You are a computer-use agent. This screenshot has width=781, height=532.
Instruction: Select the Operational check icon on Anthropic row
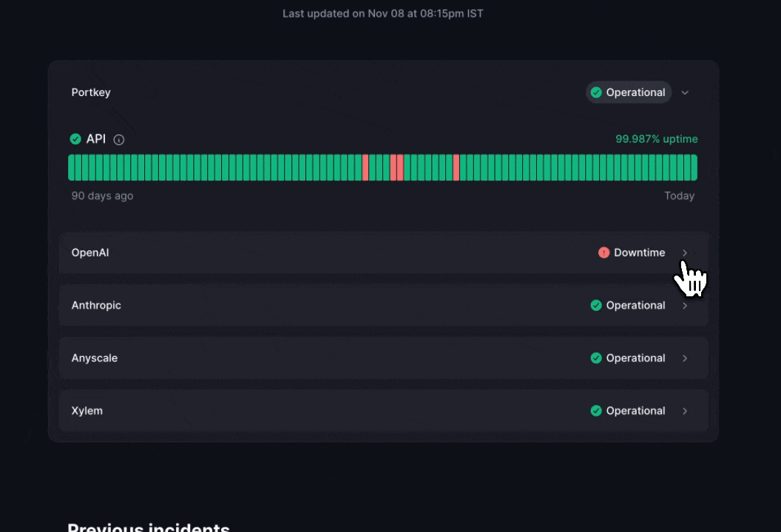coord(596,305)
